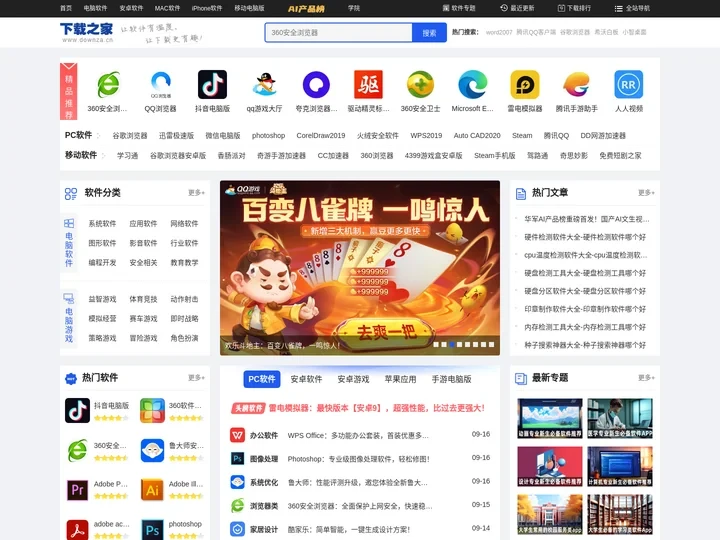
Task: Open the 抖音电脑版 icon in top recommendations
Action: tap(212, 85)
